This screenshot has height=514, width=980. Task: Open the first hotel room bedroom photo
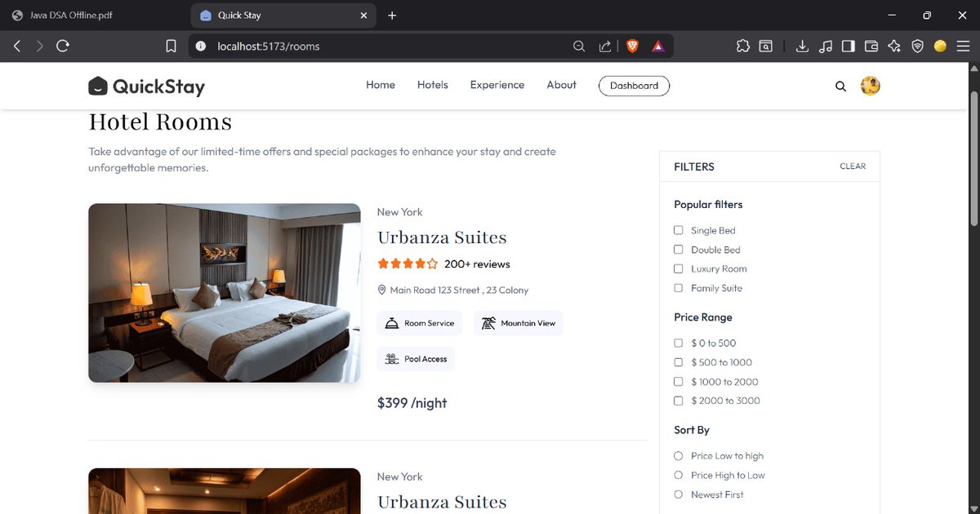225,293
